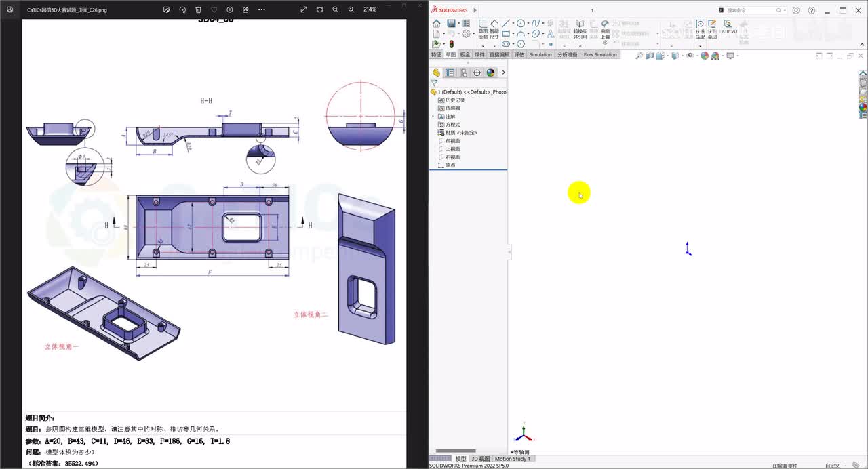
Task: Open the Options gear dropdown arrow
Action: coord(473,33)
